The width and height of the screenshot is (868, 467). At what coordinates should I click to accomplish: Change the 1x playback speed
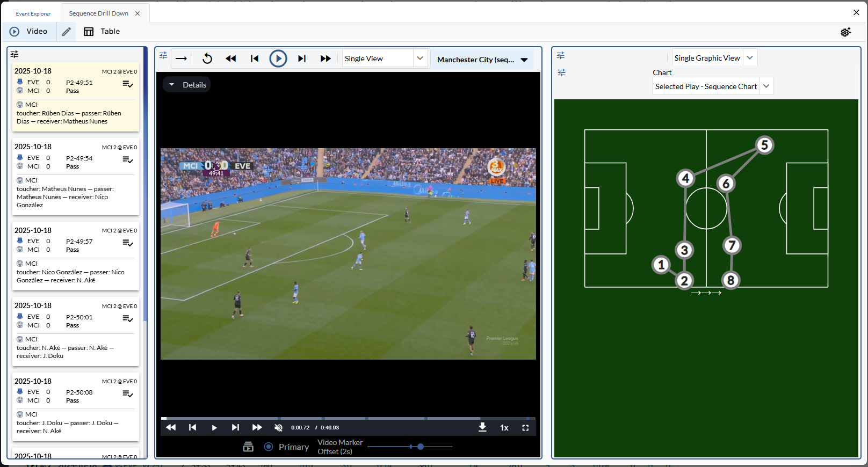pos(504,427)
